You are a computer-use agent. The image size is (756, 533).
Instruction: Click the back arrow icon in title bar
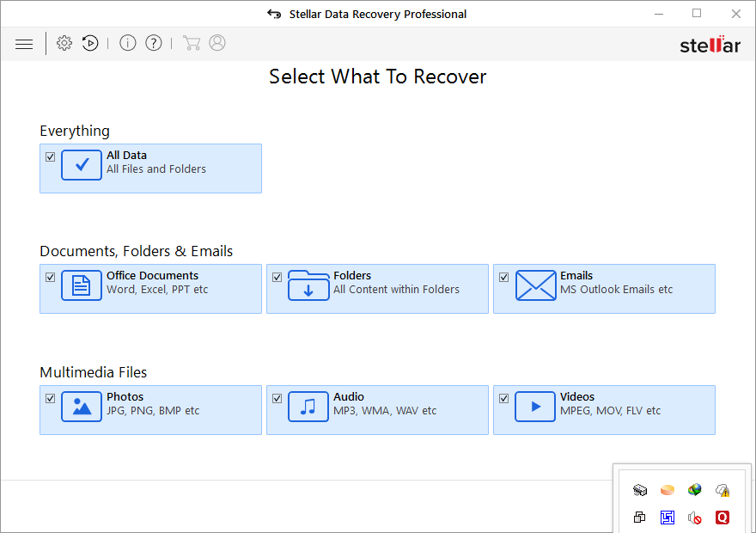pyautogui.click(x=274, y=14)
